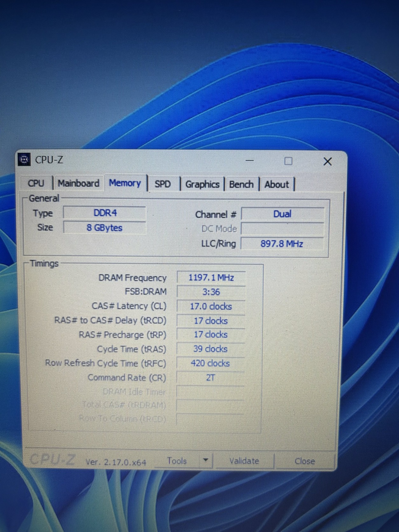Close CPU-Z with title bar X
Viewport: 399px width, 532px height.
pyautogui.click(x=328, y=162)
